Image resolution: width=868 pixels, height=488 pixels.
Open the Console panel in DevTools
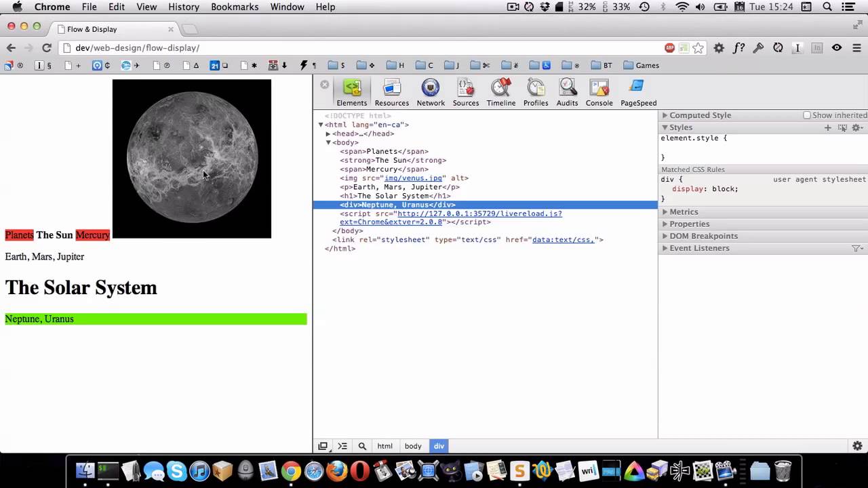[599, 93]
